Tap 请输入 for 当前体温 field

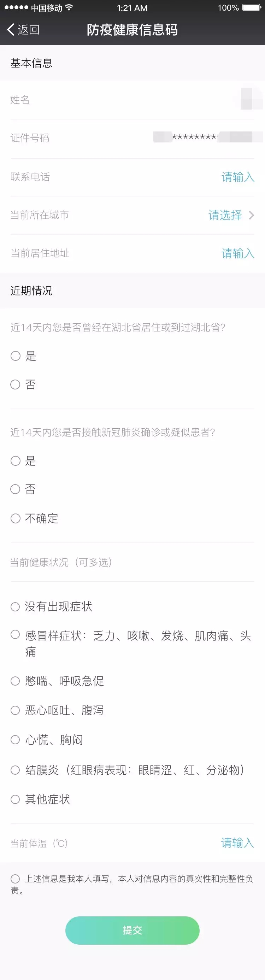click(238, 843)
